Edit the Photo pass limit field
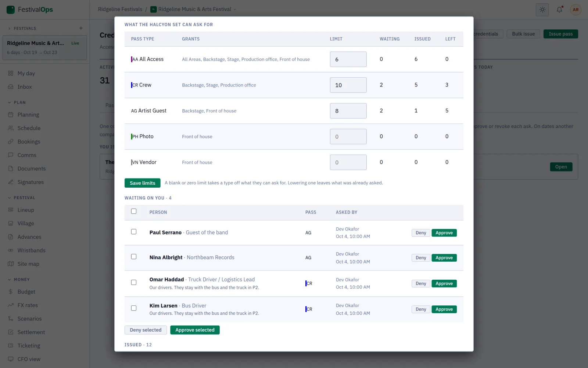 coord(348,137)
